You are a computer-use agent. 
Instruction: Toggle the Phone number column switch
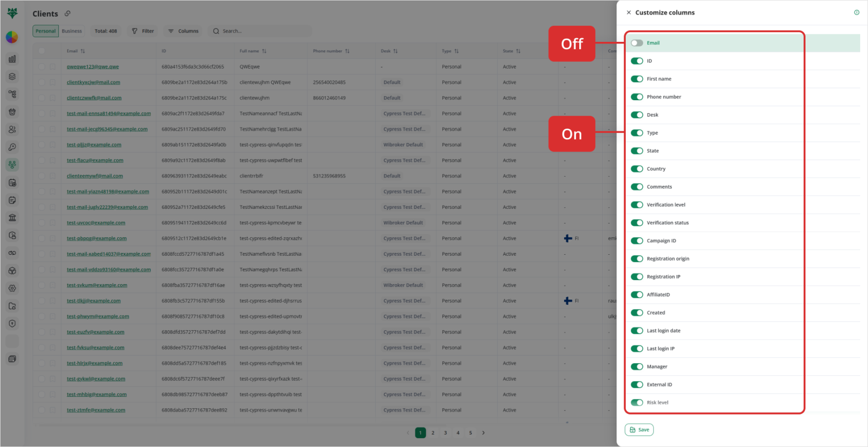coord(637,97)
